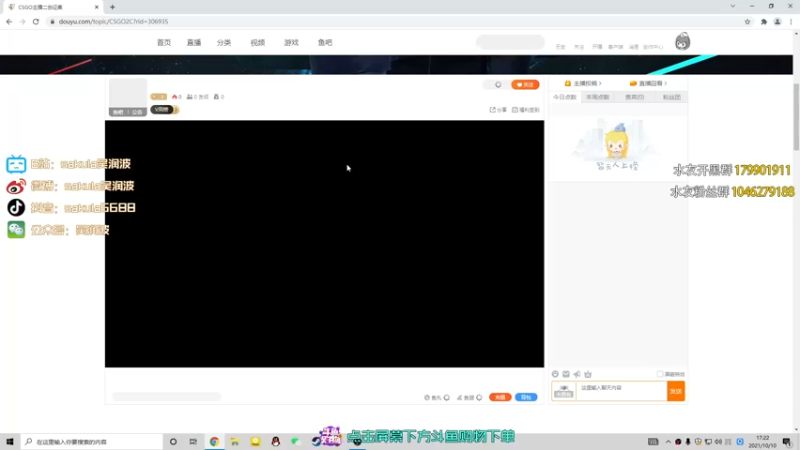Click the envelope icon above chat input
The width and height of the screenshot is (800, 450).
coord(566,374)
